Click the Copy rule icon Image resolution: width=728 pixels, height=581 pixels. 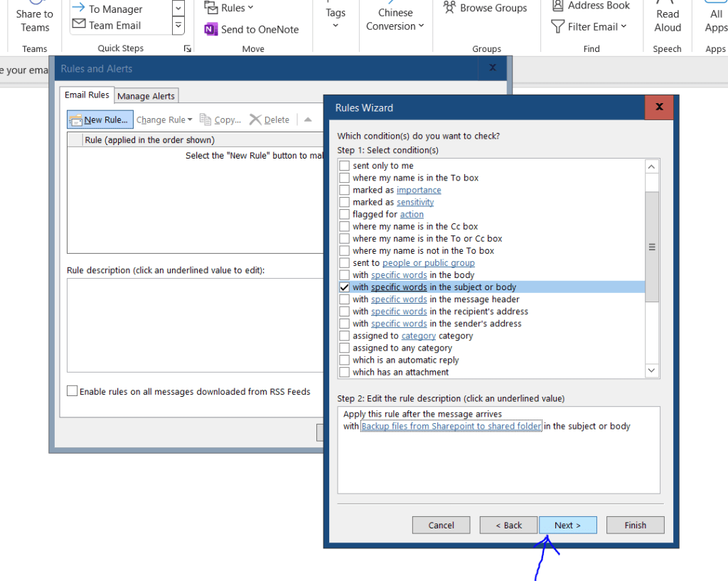pyautogui.click(x=206, y=119)
